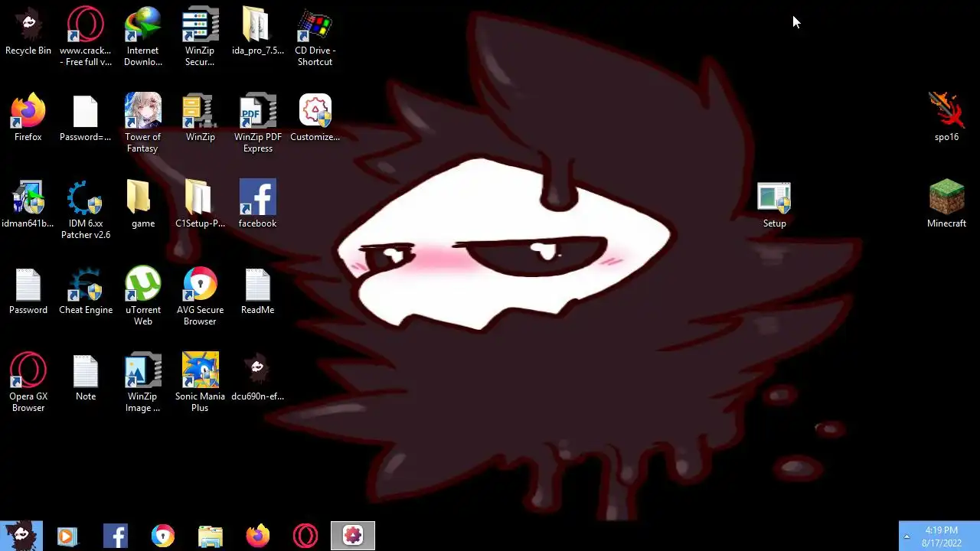Open the WinZip desktop shortcut
The width and height of the screenshot is (980, 551).
tap(200, 118)
